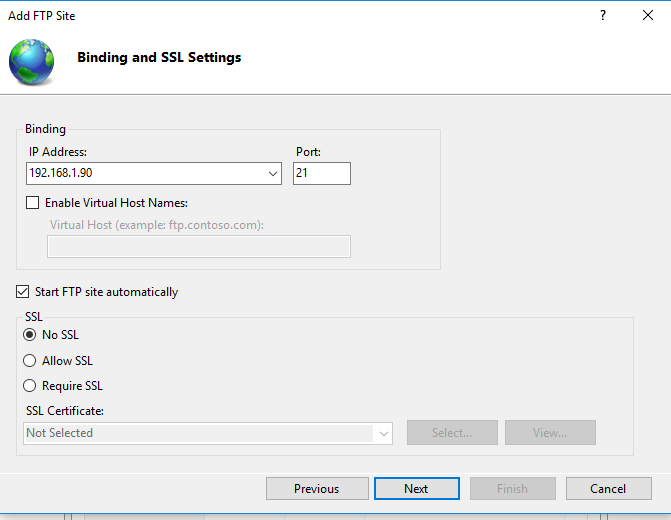Screen dimensions: 671x520
Task: Click the Virtual Host example label
Action: pyautogui.click(x=157, y=225)
